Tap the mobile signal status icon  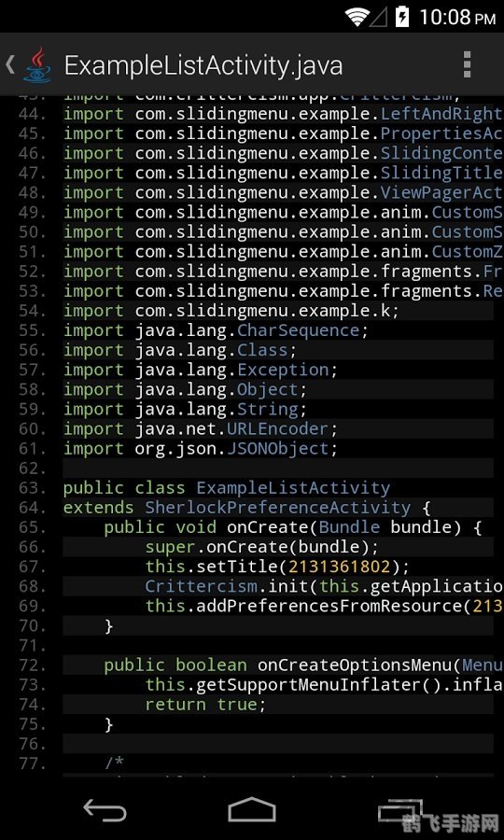[x=379, y=18]
